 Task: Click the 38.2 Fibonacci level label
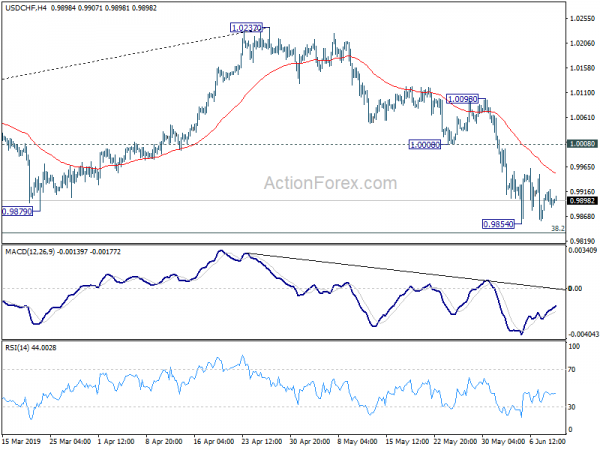click(558, 228)
